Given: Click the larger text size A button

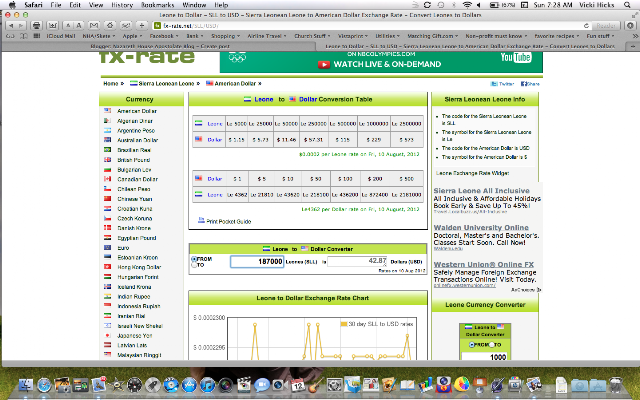Looking at the screenshot, I should pyautogui.click(x=78, y=25).
